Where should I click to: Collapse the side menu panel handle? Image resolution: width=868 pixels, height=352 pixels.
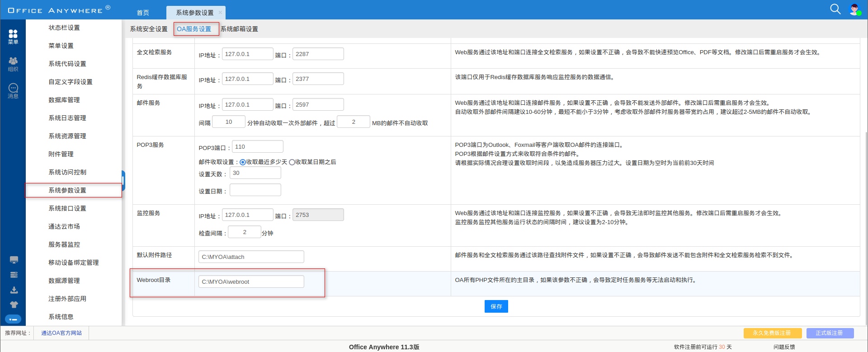point(123,181)
